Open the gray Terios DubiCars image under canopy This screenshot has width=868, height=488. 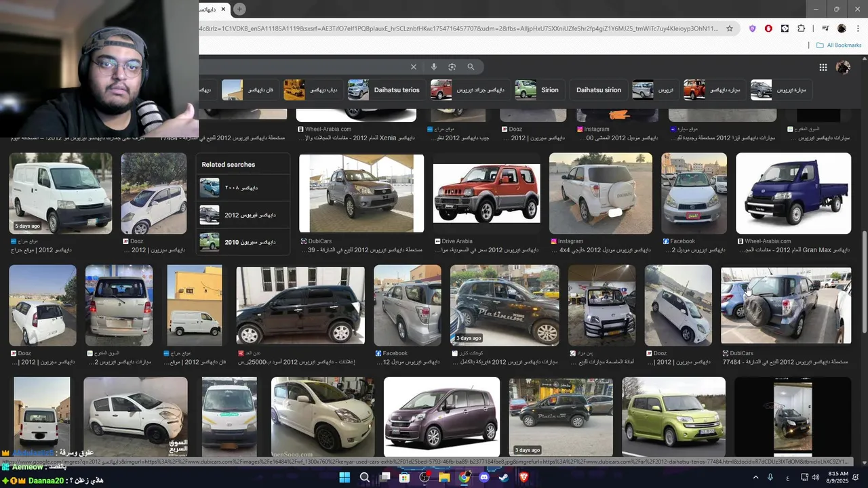point(361,193)
